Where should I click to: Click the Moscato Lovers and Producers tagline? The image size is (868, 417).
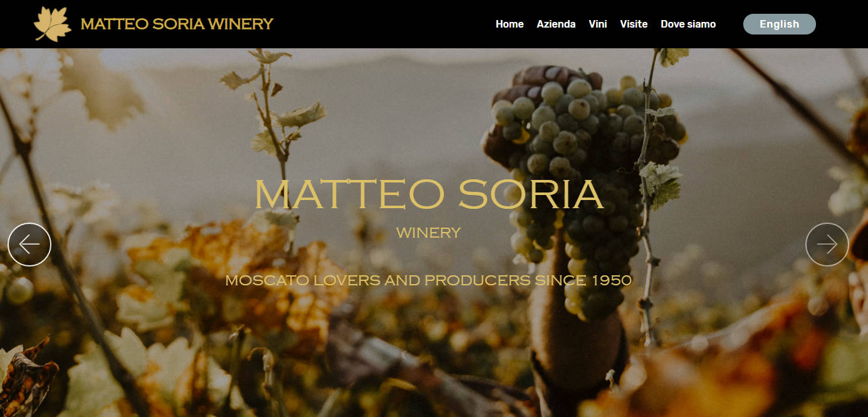[429, 280]
